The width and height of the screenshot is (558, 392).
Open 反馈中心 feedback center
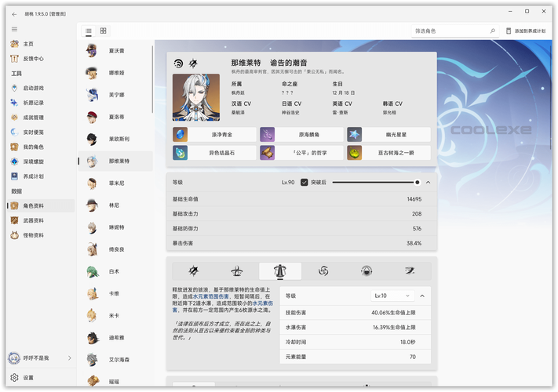click(x=41, y=59)
